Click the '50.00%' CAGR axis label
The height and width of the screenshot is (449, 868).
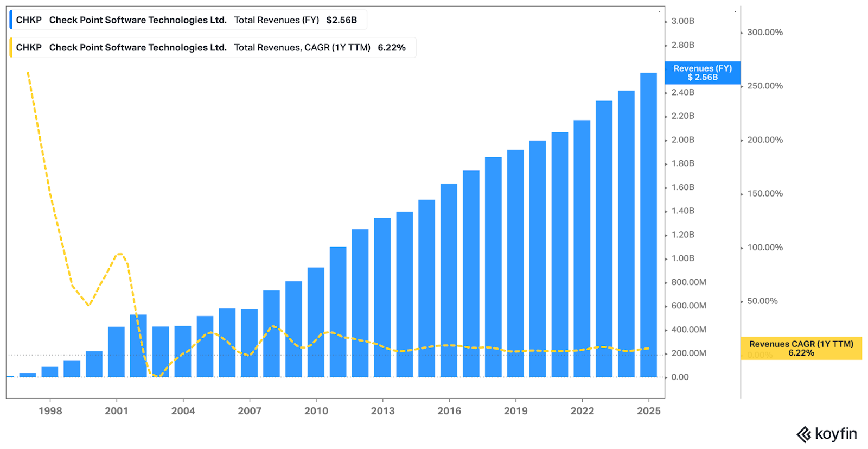point(762,301)
